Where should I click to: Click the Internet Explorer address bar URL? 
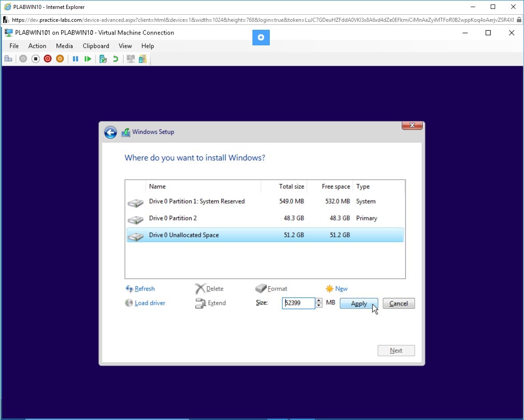point(263,20)
